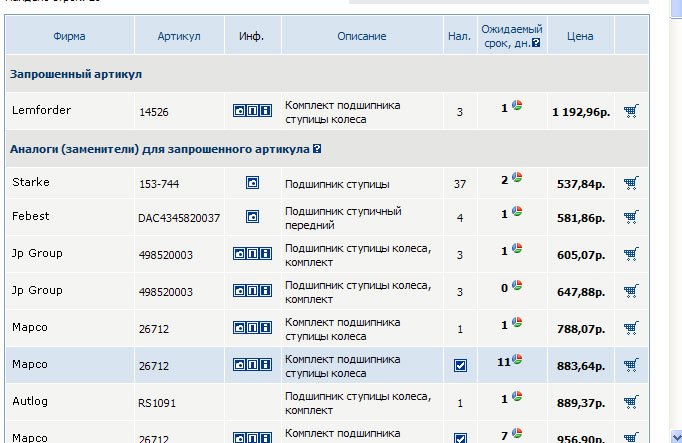
Task: Click the price '537,84р.'
Action: (581, 184)
